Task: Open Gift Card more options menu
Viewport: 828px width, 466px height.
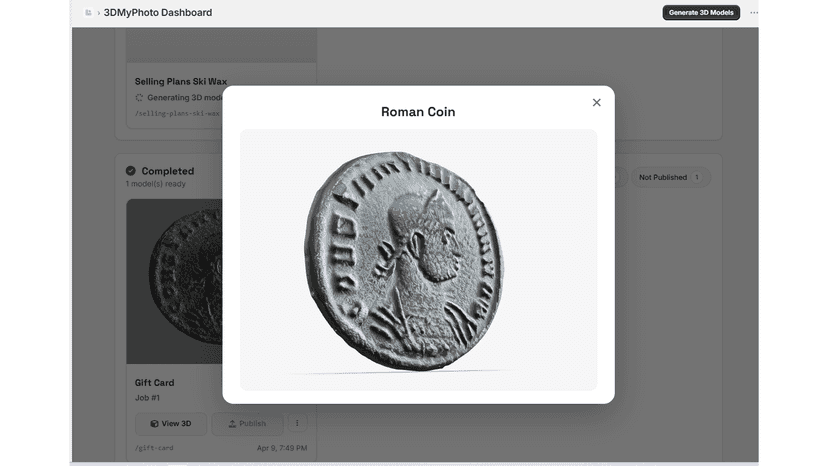Action: pos(297,423)
